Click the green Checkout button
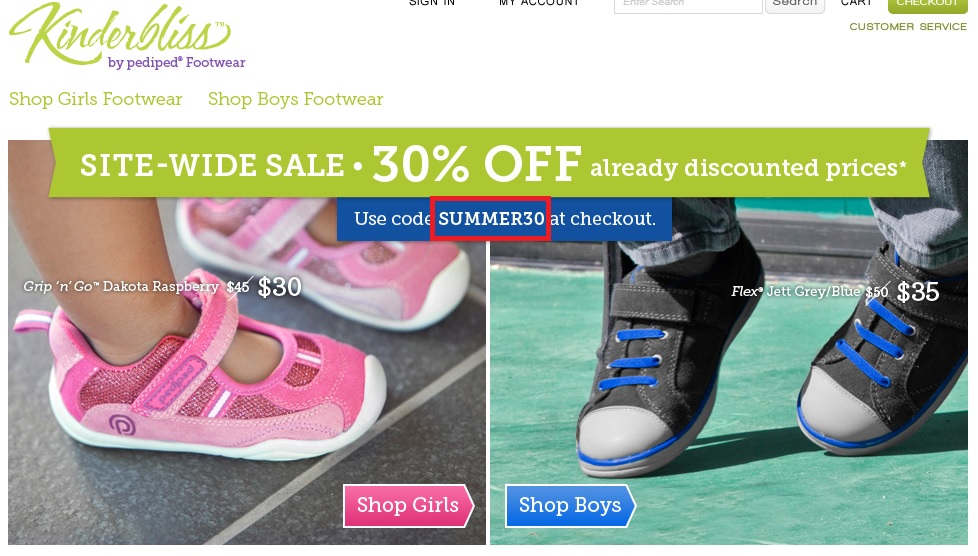This screenshot has height=556, width=978. coord(927,5)
